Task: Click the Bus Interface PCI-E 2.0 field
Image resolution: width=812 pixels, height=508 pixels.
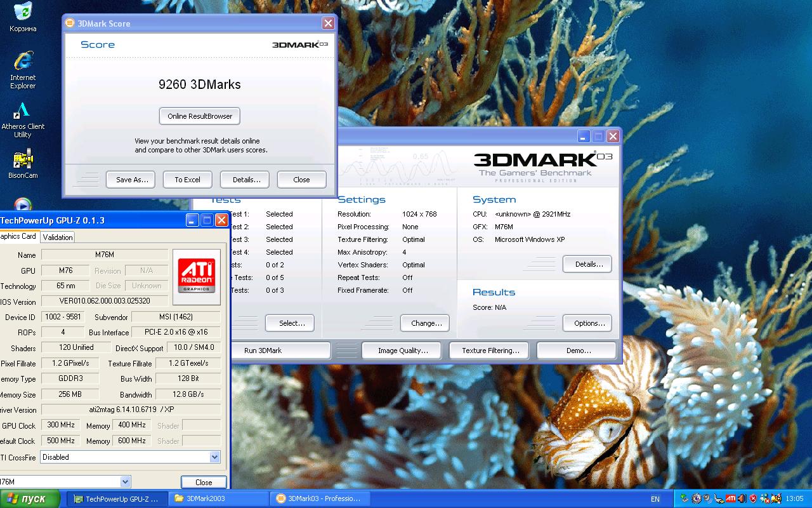Action: [176, 332]
